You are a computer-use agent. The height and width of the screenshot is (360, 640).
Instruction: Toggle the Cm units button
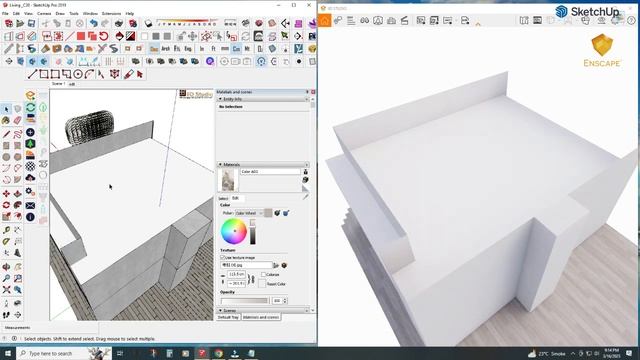coord(236,49)
